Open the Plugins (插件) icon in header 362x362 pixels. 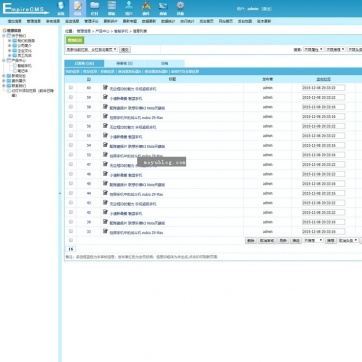click(146, 8)
